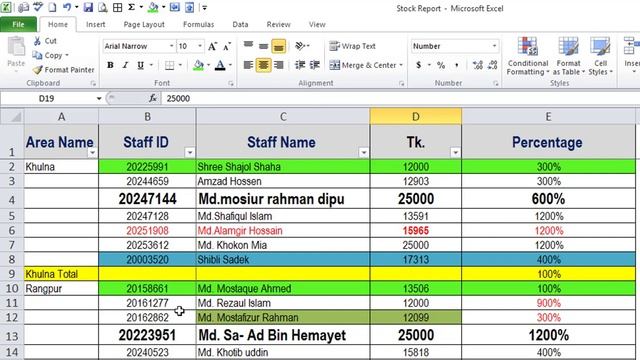Switch to the View tab
Screen dimensions: 640x360
(317, 24)
